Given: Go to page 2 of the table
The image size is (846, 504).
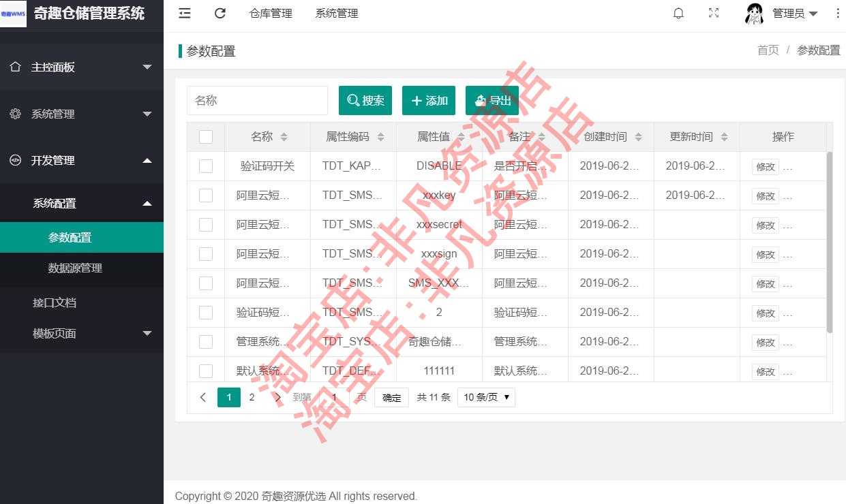Looking at the screenshot, I should pyautogui.click(x=252, y=397).
